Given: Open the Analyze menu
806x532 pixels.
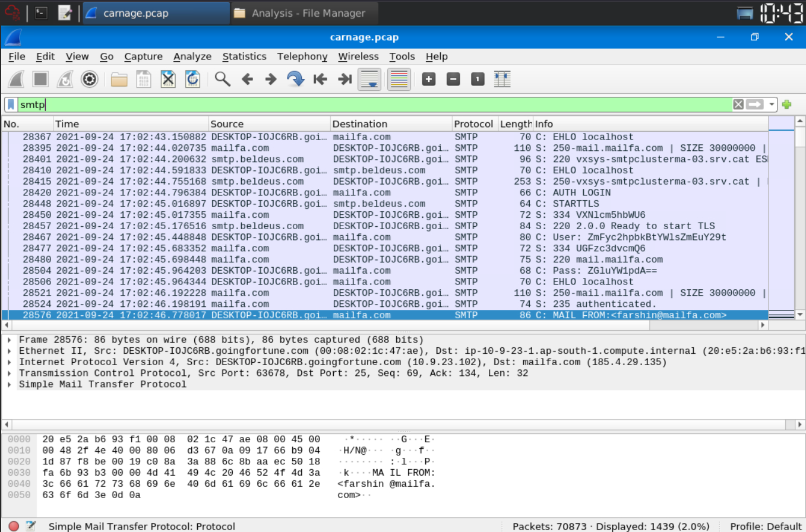Looking at the screenshot, I should click(192, 56).
